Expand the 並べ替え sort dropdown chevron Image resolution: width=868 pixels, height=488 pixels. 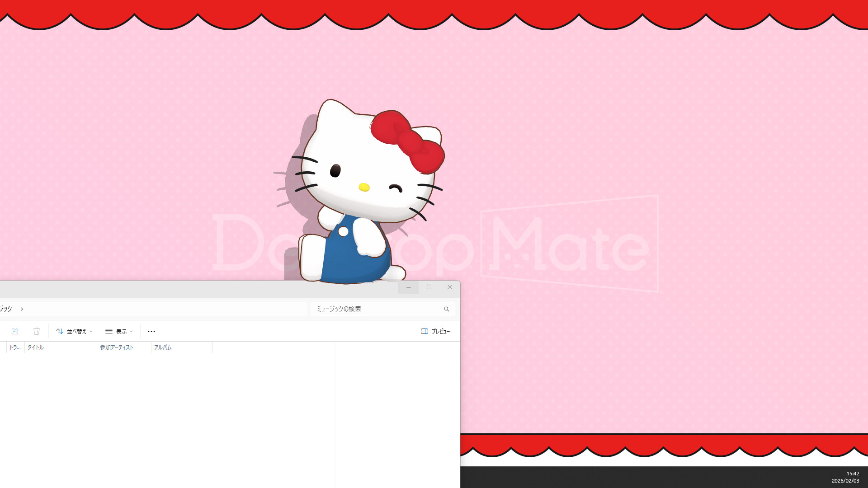coord(91,331)
